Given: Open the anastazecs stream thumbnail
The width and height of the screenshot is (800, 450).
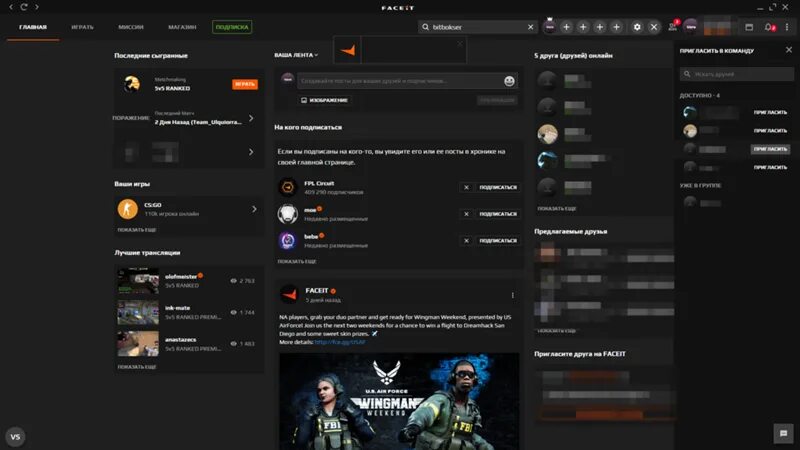Looking at the screenshot, I should 138,344.
